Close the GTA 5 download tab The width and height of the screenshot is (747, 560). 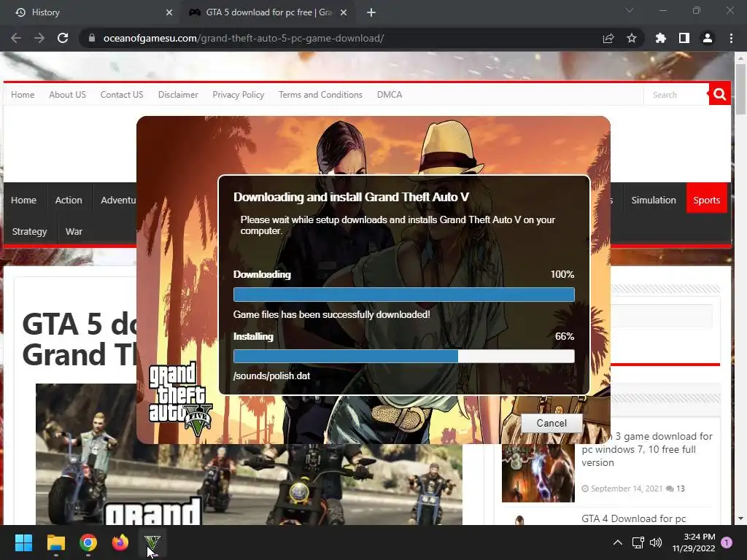pyautogui.click(x=344, y=12)
